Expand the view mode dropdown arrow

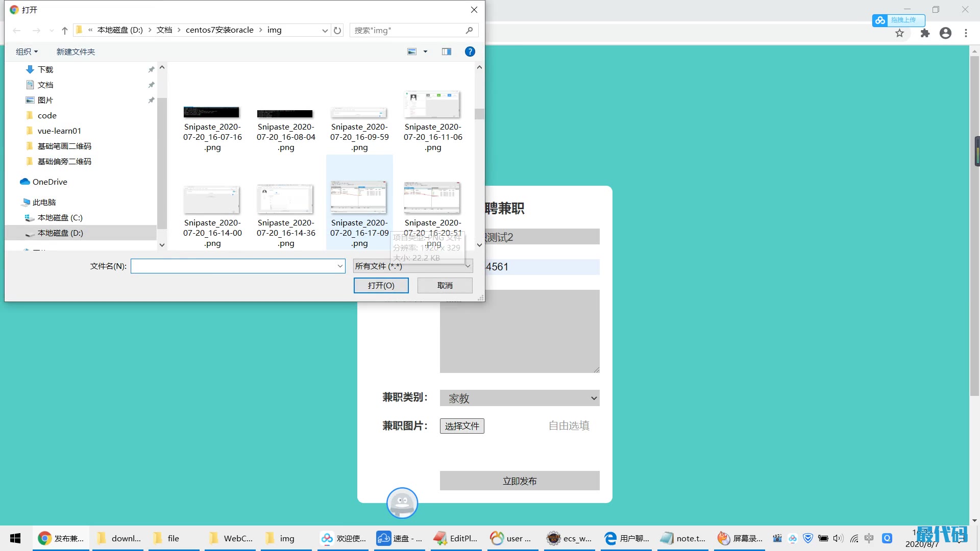(x=425, y=52)
